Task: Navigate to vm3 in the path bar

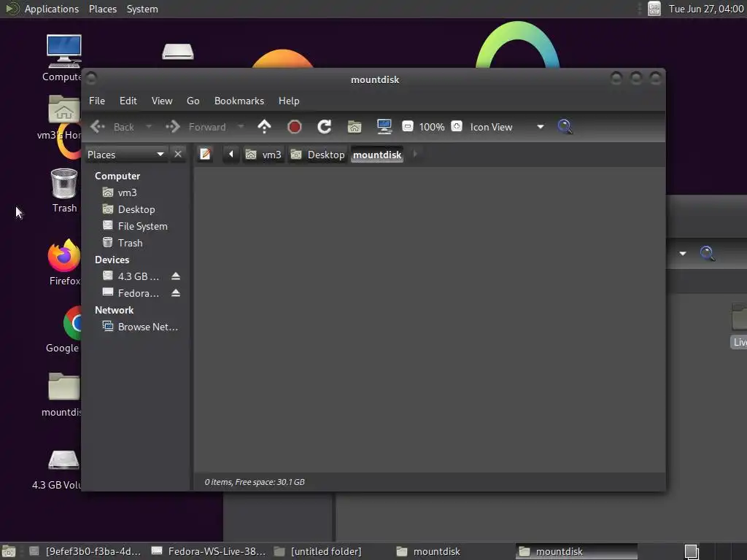Action: [x=263, y=155]
